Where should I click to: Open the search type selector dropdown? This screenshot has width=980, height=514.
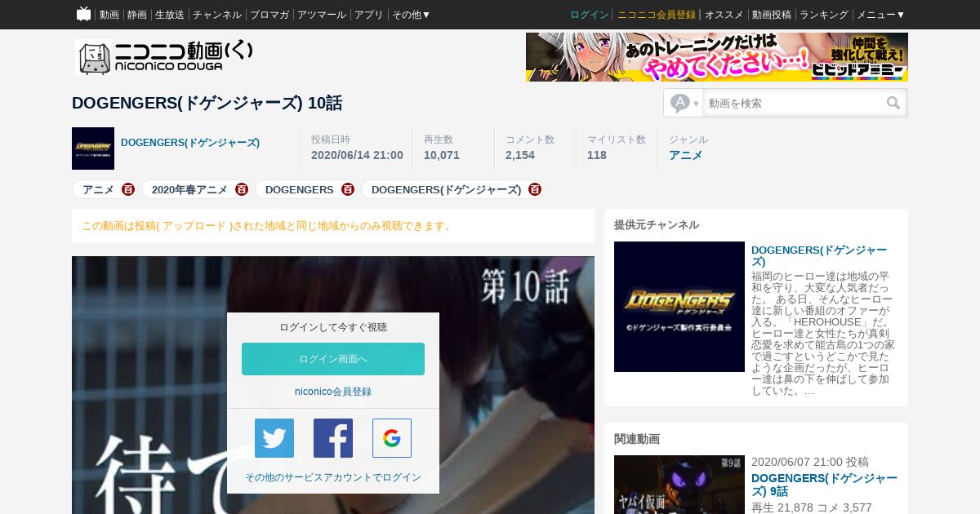pyautogui.click(x=684, y=103)
